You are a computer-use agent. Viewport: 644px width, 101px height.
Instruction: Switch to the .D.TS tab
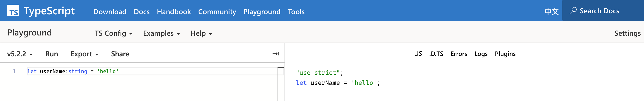(436, 54)
